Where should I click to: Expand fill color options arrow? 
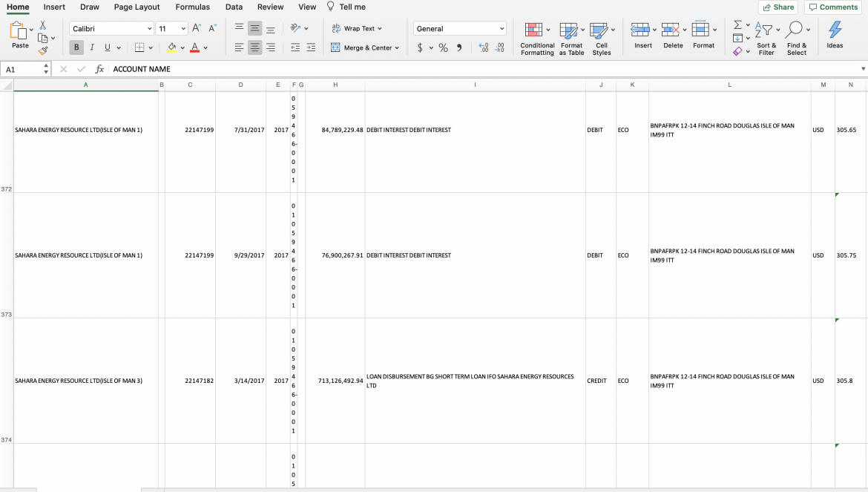[x=183, y=48]
